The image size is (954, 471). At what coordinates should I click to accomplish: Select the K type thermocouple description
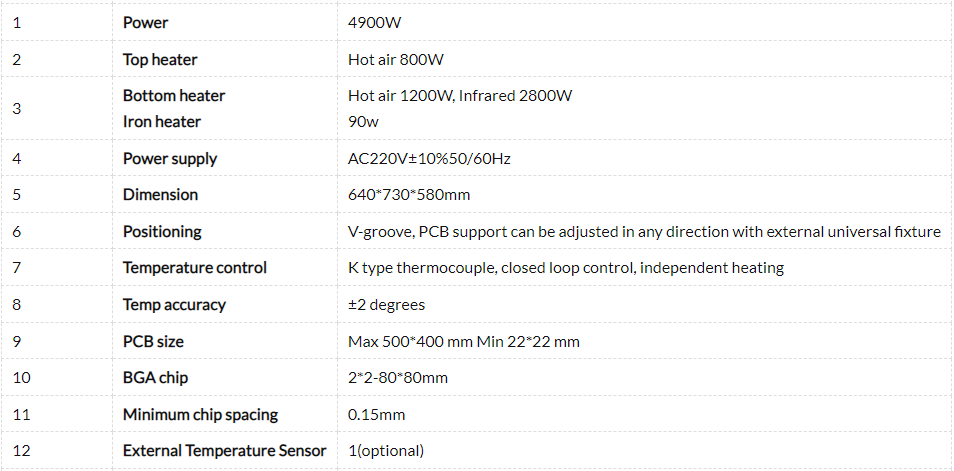click(x=566, y=268)
